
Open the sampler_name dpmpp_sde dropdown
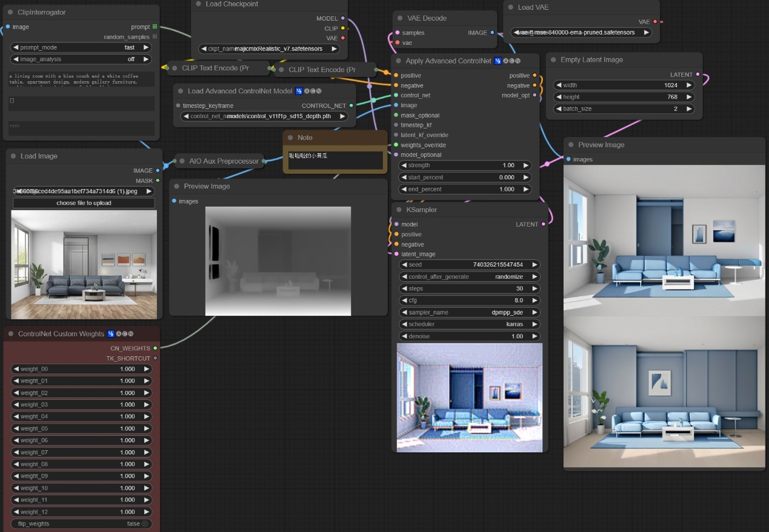pos(469,312)
